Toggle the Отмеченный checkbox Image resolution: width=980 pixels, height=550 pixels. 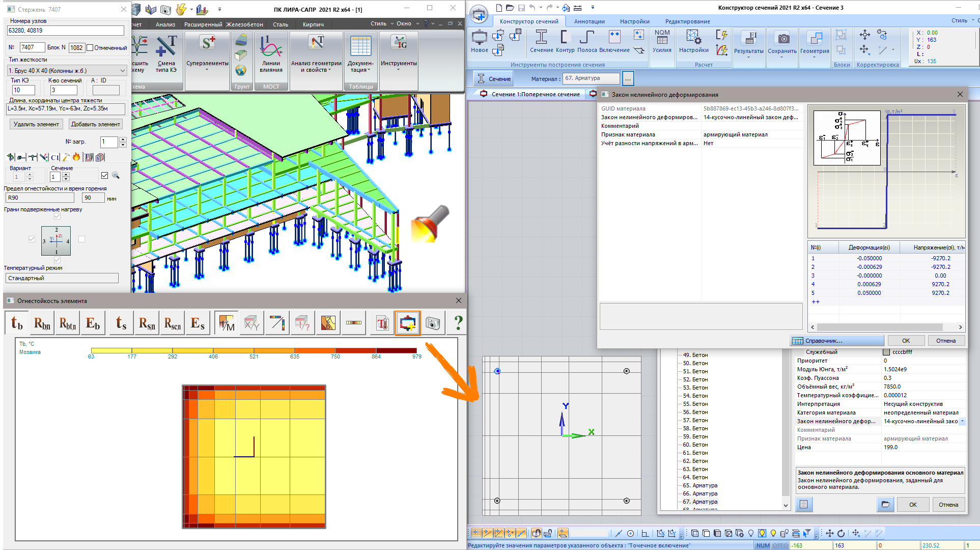click(90, 47)
